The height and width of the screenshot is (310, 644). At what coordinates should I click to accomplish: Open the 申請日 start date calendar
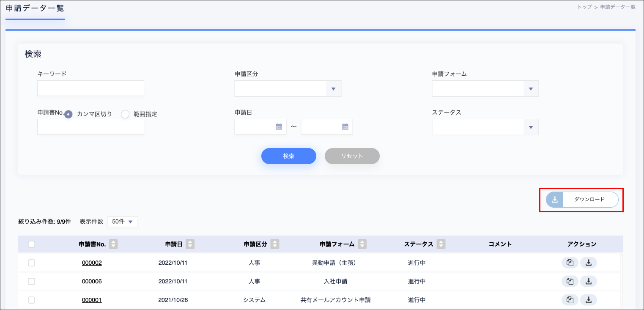pos(279,127)
